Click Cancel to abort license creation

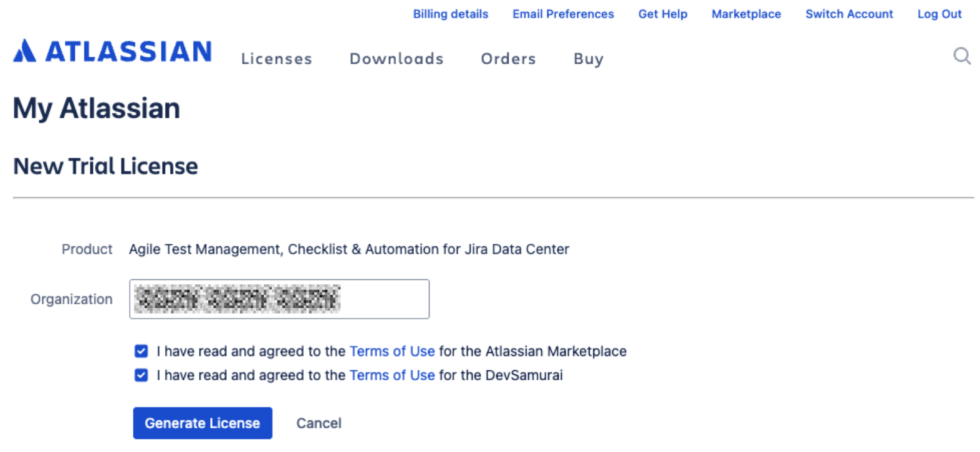(x=319, y=423)
